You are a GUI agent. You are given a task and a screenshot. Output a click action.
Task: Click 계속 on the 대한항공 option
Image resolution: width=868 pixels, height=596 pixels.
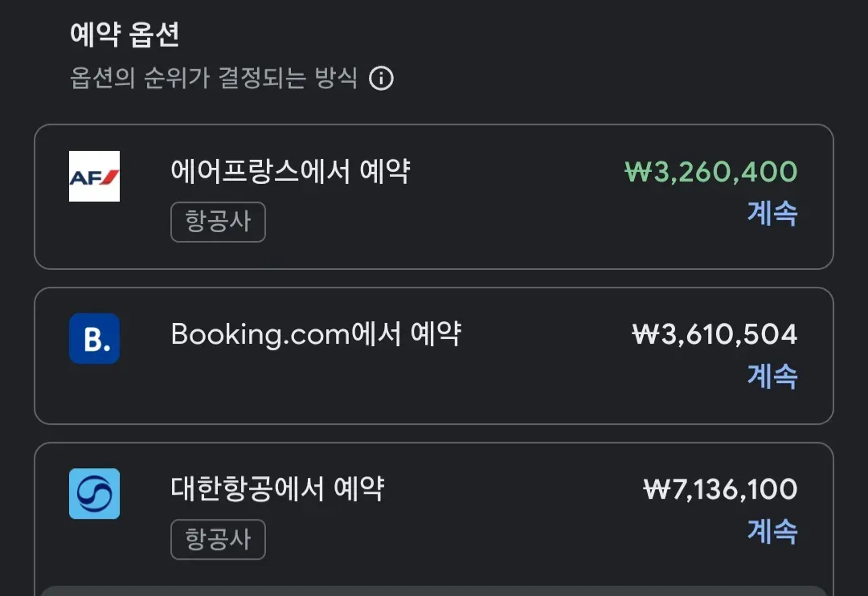pos(772,532)
